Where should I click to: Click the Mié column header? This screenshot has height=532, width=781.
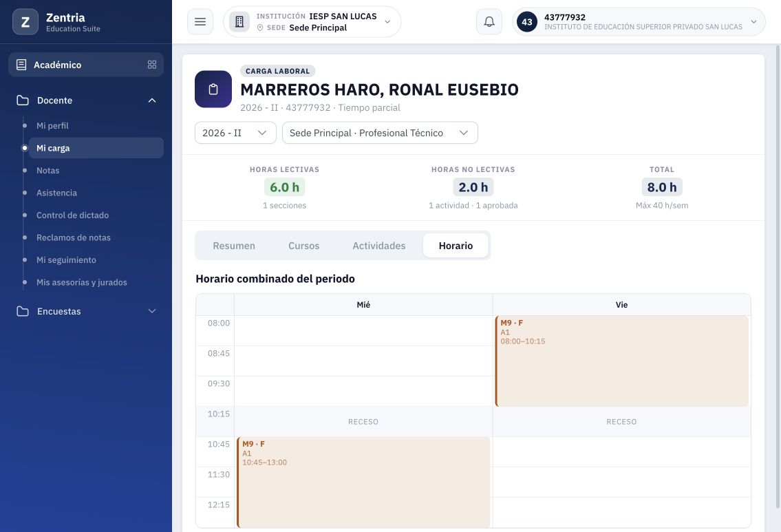tap(363, 305)
